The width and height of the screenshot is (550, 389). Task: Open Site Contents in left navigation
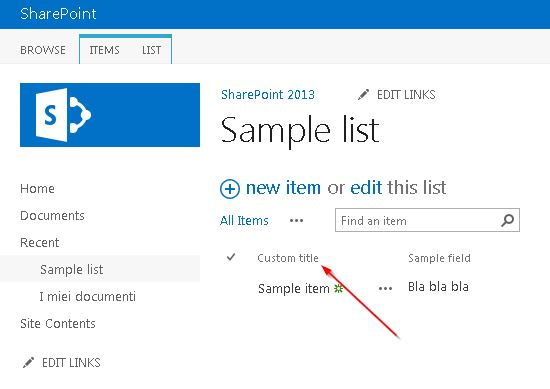pyautogui.click(x=58, y=323)
